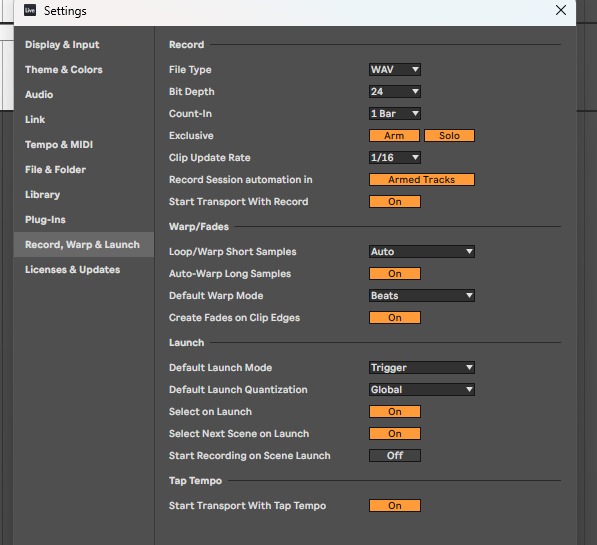Screen dimensions: 597x545
Task: Toggle the Exclusive Solo button
Action: pos(449,136)
